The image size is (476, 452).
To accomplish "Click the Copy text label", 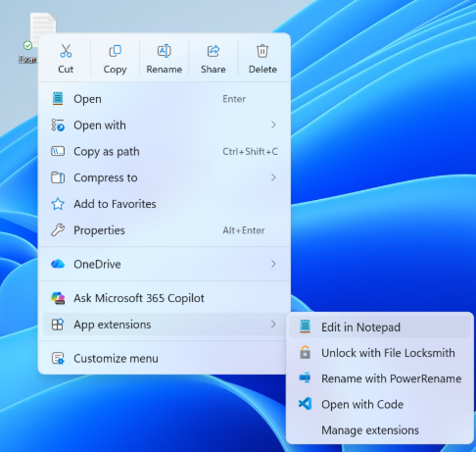I will [115, 70].
